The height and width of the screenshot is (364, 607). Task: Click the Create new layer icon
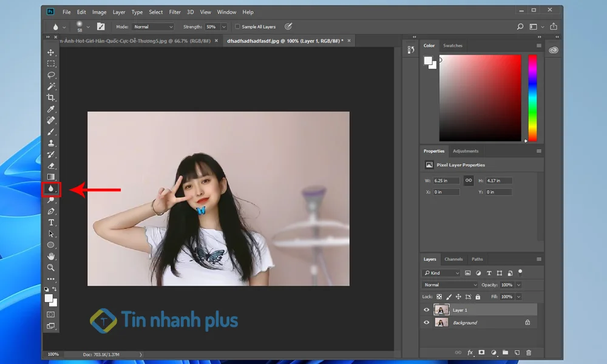517,352
